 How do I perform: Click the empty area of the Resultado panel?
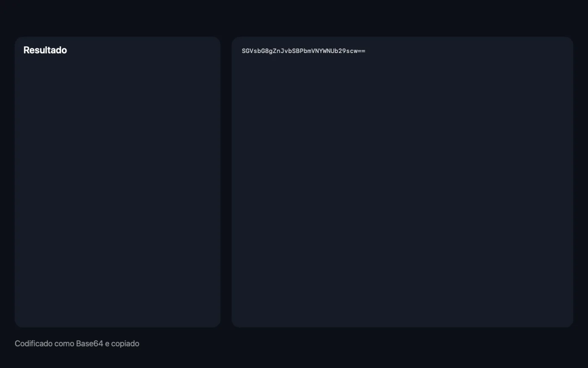(118, 189)
